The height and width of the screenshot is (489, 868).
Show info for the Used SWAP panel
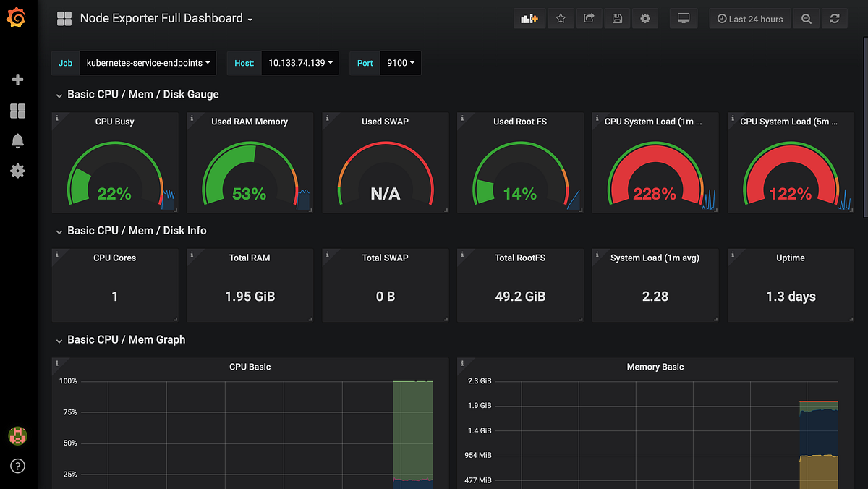328,117
